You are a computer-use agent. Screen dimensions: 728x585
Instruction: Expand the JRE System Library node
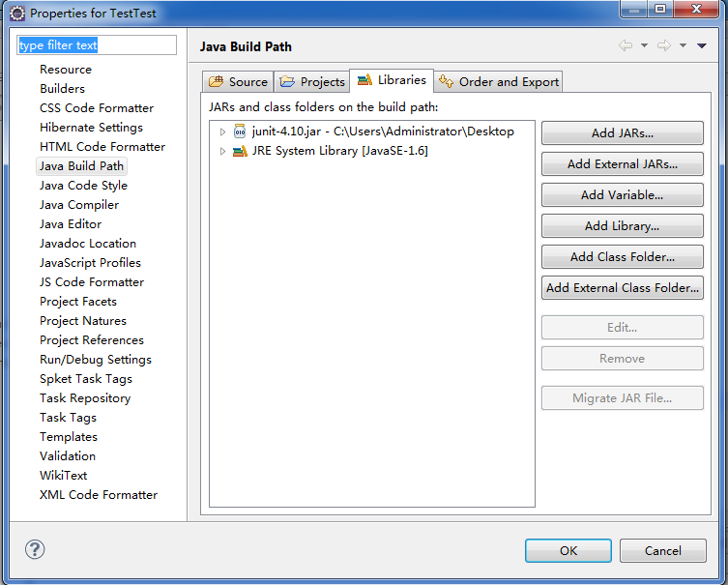223,151
